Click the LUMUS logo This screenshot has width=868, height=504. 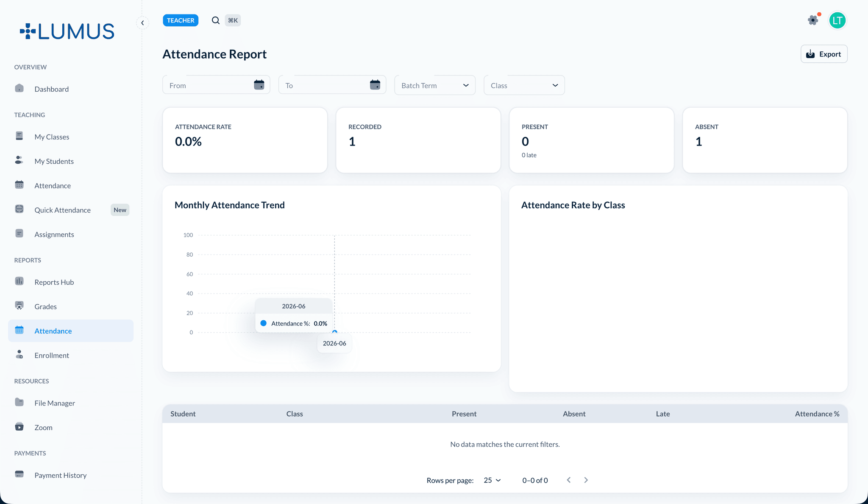pyautogui.click(x=67, y=31)
